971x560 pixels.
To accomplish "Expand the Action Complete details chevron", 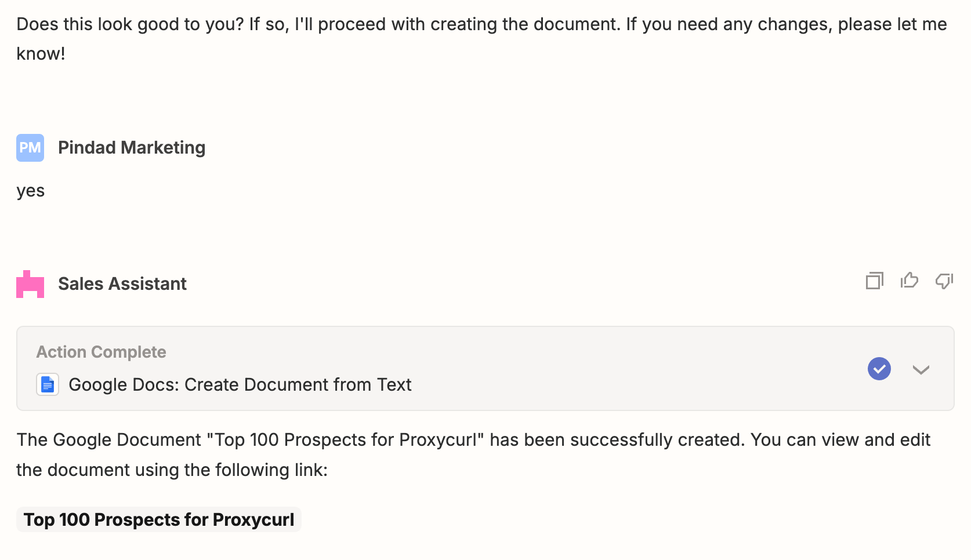I will coord(921,369).
